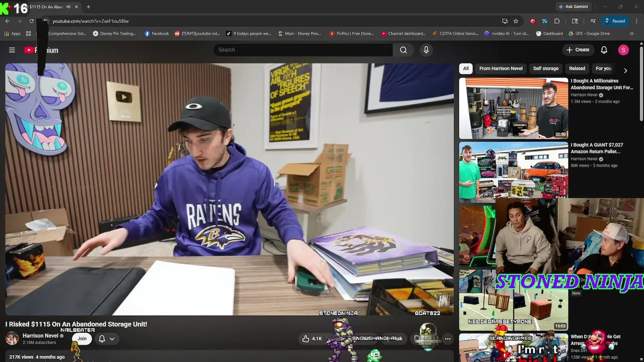The width and height of the screenshot is (644, 362).
Task: Open the 'If todays people we...' TikTok bookmark
Action: [x=249, y=34]
